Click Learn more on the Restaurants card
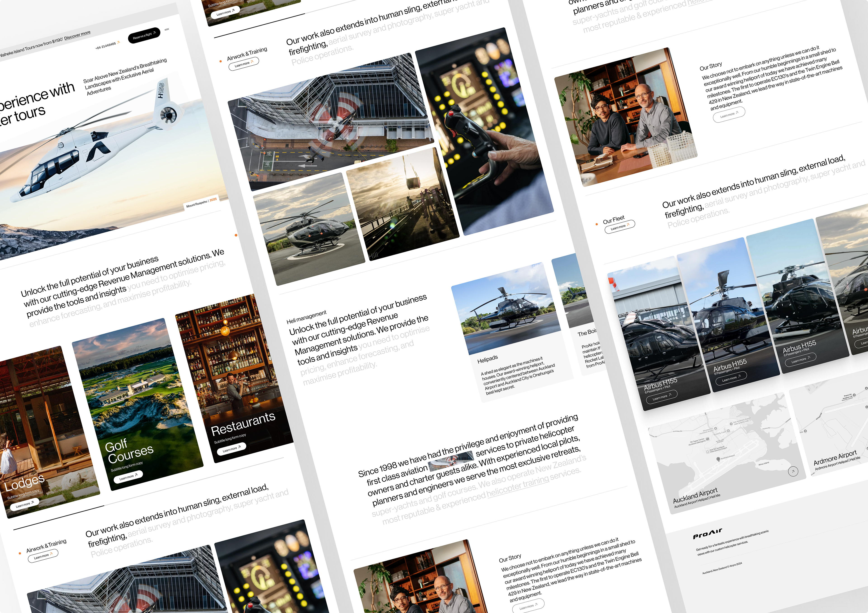The image size is (868, 613). [x=231, y=449]
